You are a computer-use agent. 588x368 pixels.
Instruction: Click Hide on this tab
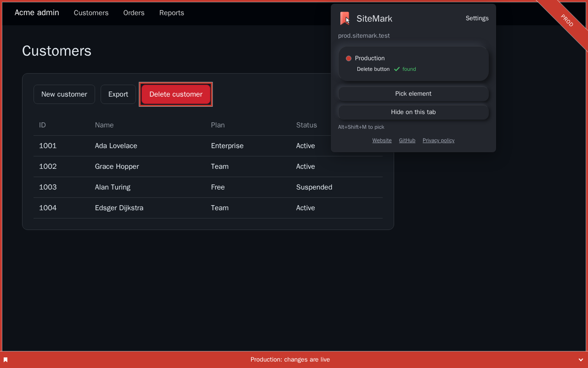coord(413,112)
